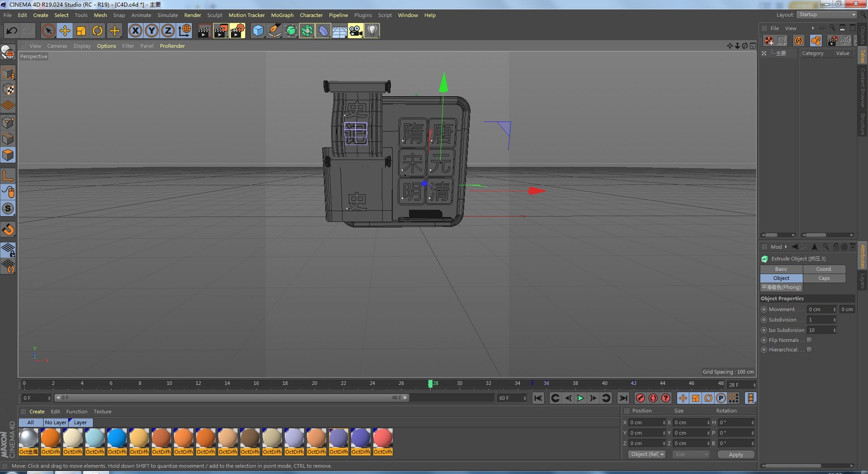Screen dimensions: 868x474
Task: Select the Scale tool
Action: (81, 31)
